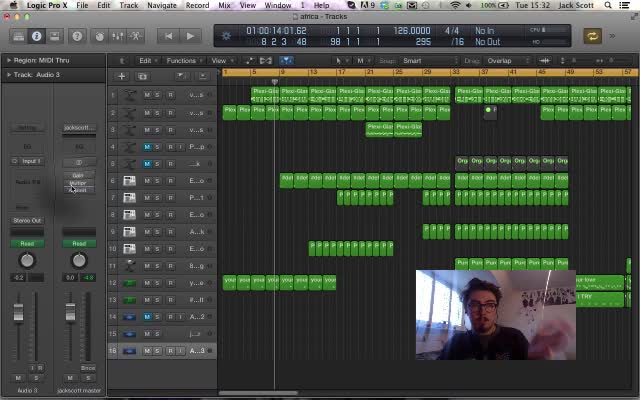
Task: Click the Bnce bounce button
Action: point(88,368)
